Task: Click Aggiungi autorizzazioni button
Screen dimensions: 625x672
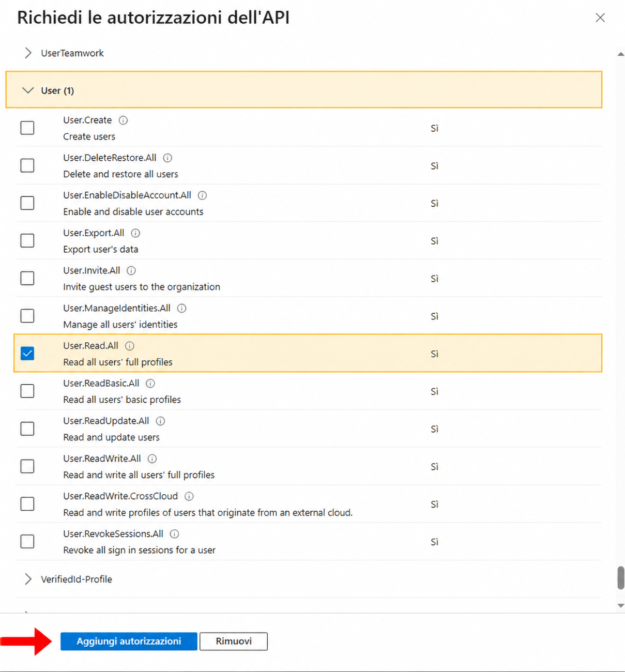Action: point(129,641)
